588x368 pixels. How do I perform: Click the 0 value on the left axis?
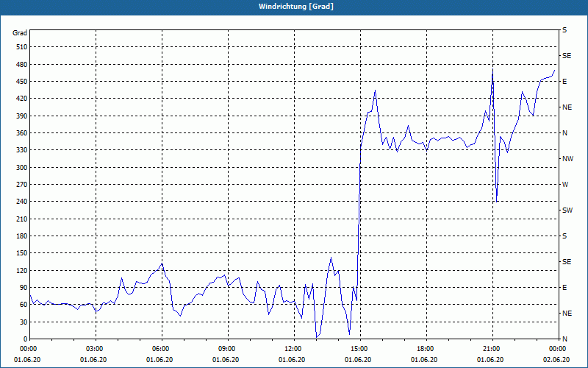coord(26,339)
